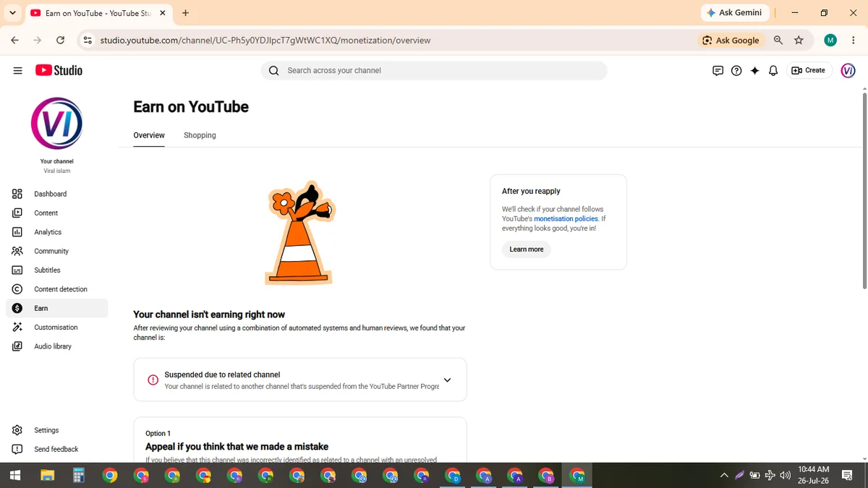Viewport: 868px width, 488px height.
Task: Click the Ask Studio sparkle icon
Action: pyautogui.click(x=754, y=70)
